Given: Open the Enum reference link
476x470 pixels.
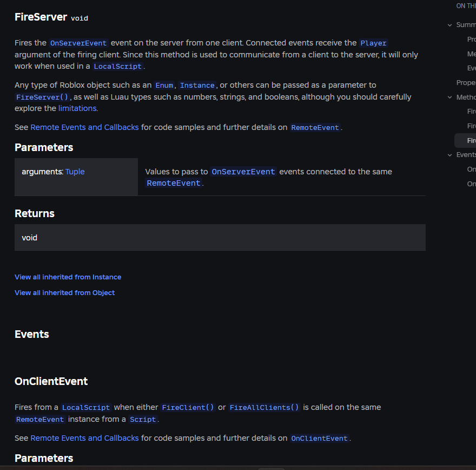Looking at the screenshot, I should coord(164,85).
